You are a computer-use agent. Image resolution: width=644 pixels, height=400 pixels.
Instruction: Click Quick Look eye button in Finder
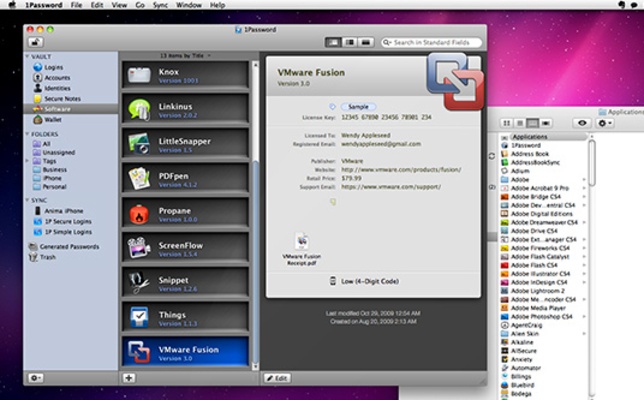[582, 123]
